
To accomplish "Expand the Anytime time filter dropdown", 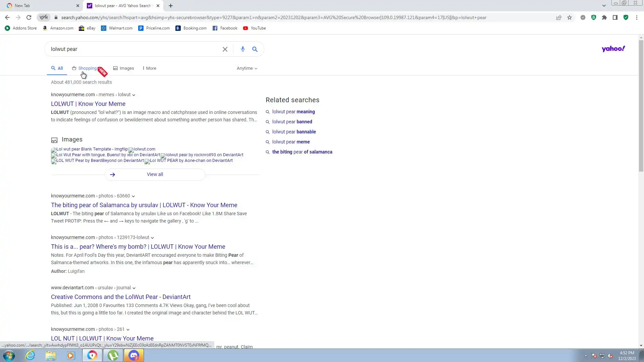I will 247,68.
